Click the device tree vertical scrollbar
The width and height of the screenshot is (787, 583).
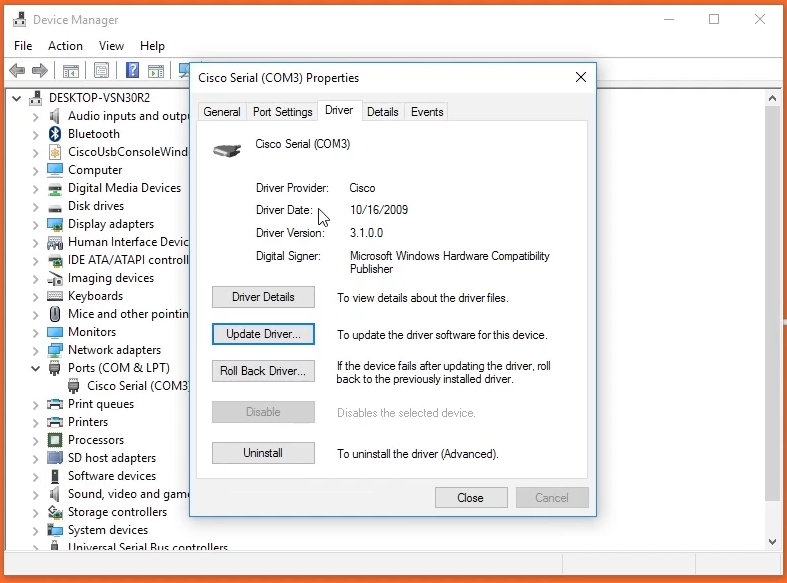pyautogui.click(x=772, y=300)
